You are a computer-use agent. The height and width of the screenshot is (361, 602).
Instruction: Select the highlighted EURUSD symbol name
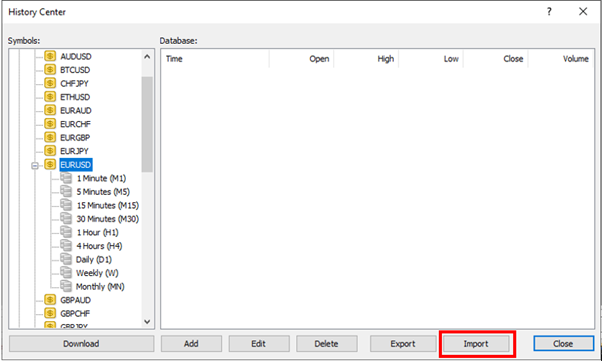click(x=76, y=165)
